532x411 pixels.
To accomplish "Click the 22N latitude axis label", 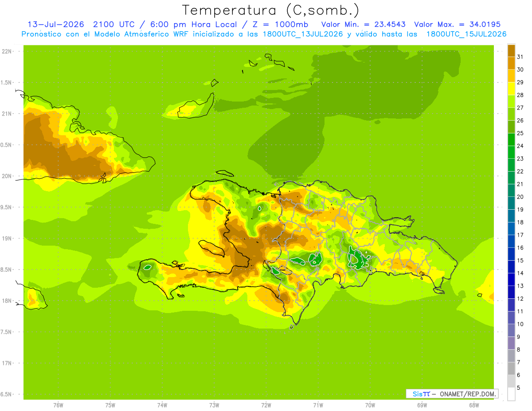I will tap(7, 51).
